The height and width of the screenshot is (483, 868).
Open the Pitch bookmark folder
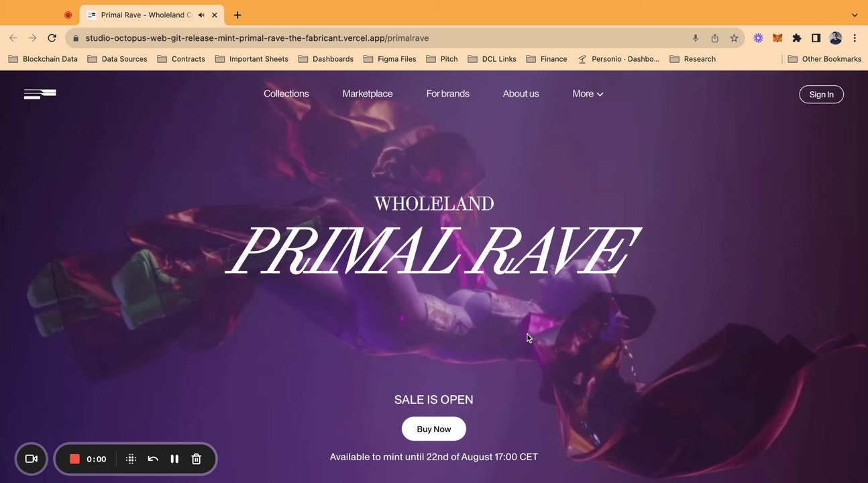pos(442,59)
